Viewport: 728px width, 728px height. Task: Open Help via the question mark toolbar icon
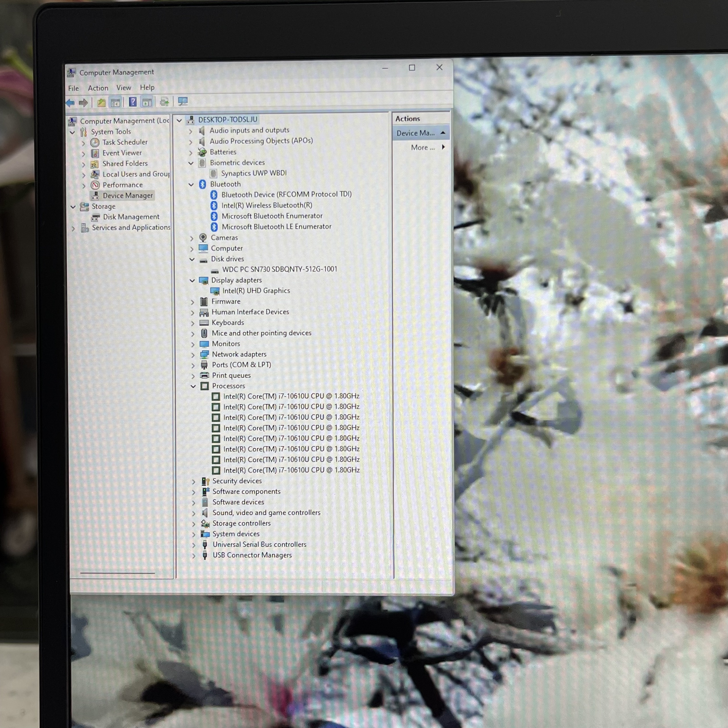pyautogui.click(x=133, y=102)
